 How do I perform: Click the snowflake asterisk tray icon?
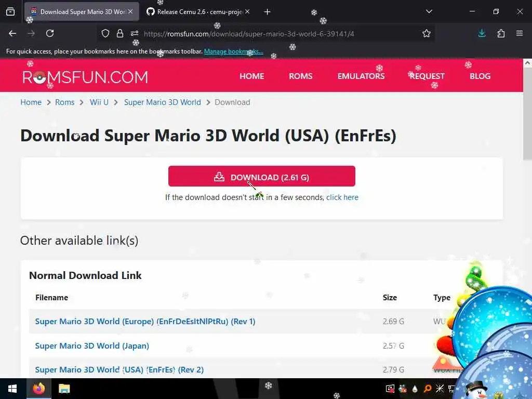point(440,389)
